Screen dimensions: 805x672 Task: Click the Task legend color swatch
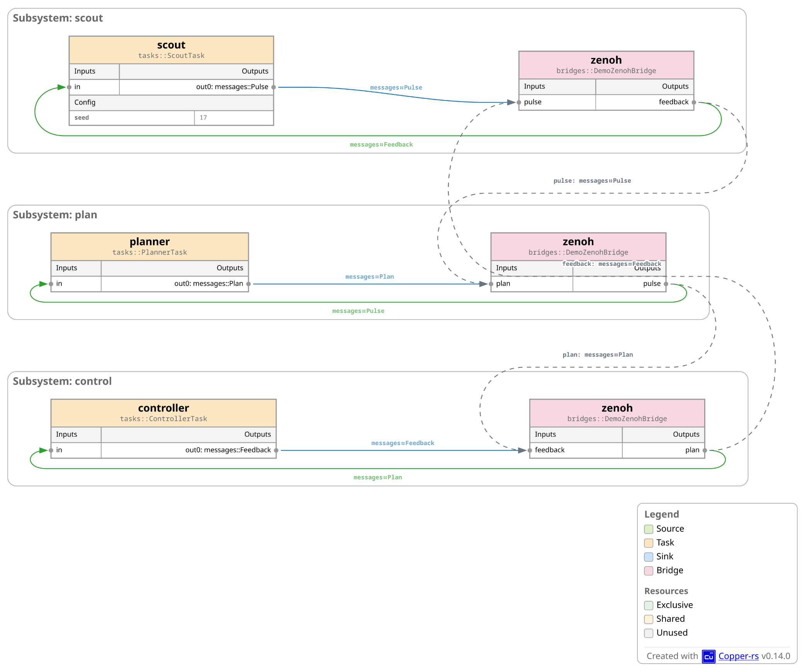[649, 543]
